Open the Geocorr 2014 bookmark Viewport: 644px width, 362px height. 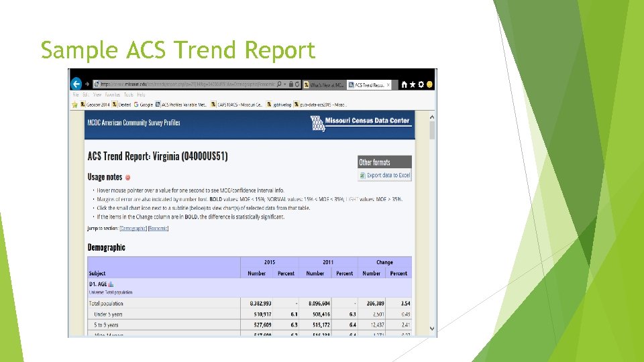coord(95,105)
